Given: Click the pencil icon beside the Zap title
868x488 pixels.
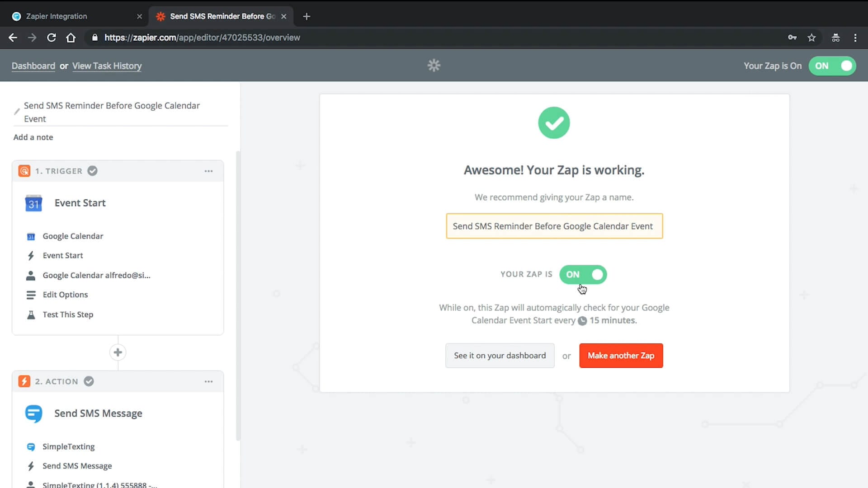Looking at the screenshot, I should (17, 111).
